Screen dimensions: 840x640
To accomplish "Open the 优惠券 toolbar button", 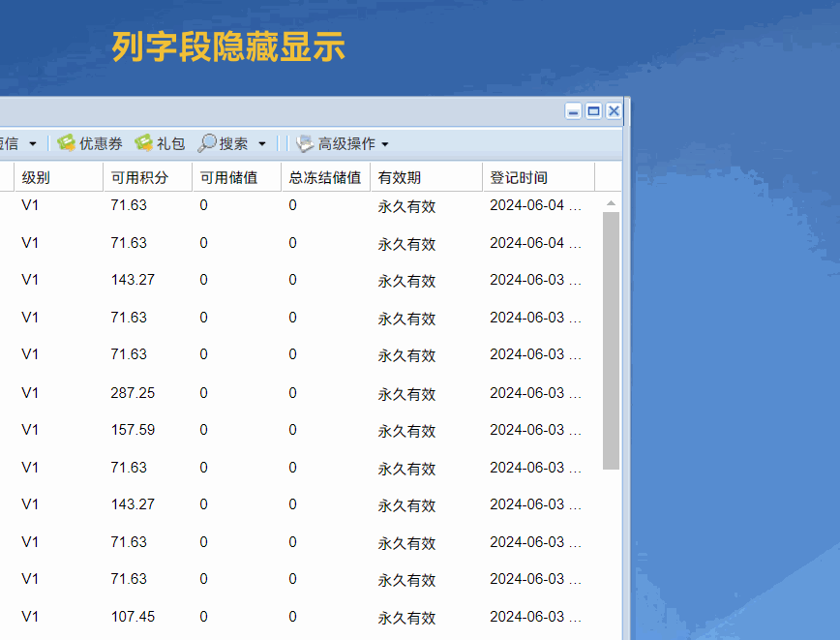I will 89,143.
